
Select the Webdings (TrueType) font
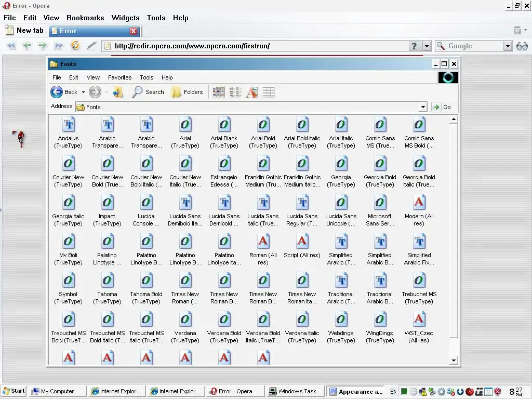pos(341,328)
